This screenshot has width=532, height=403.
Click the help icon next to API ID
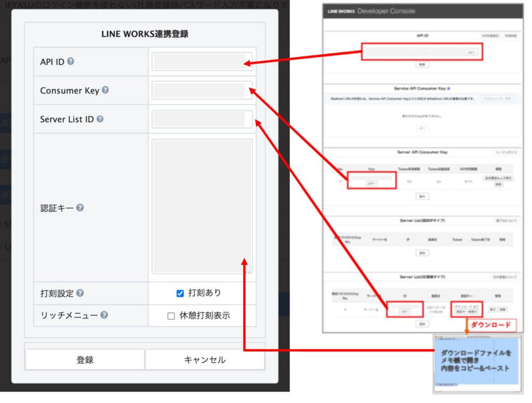pos(71,61)
